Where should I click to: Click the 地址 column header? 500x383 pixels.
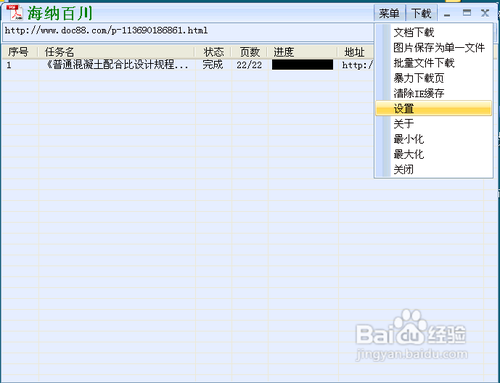(355, 52)
